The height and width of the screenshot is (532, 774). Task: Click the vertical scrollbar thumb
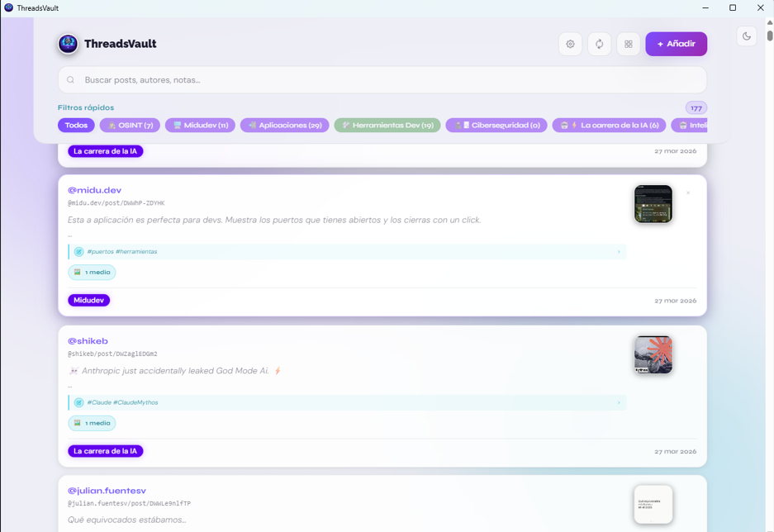[x=770, y=36]
